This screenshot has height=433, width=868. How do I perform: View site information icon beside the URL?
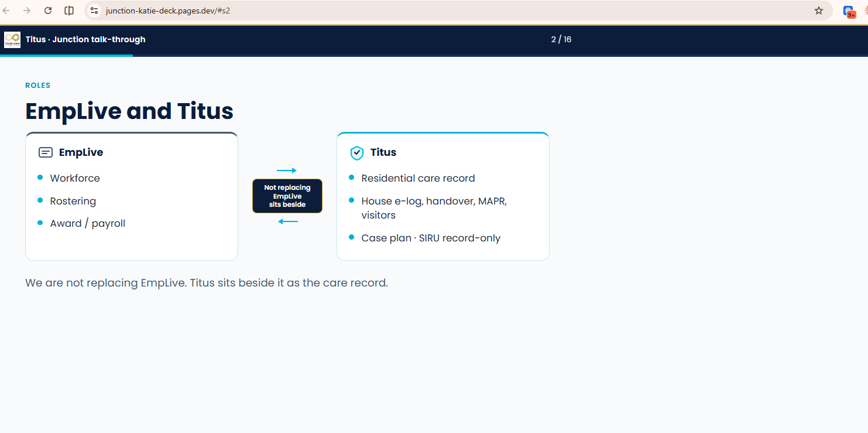[94, 11]
